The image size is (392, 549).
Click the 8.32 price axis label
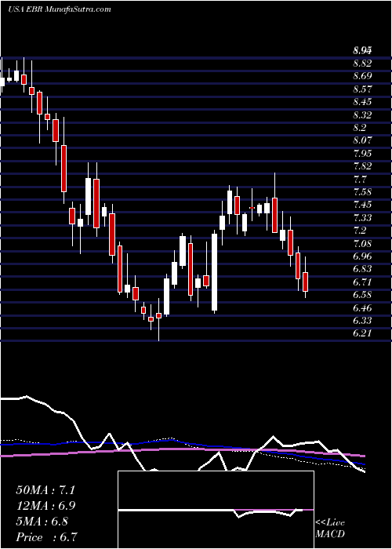[x=362, y=115]
